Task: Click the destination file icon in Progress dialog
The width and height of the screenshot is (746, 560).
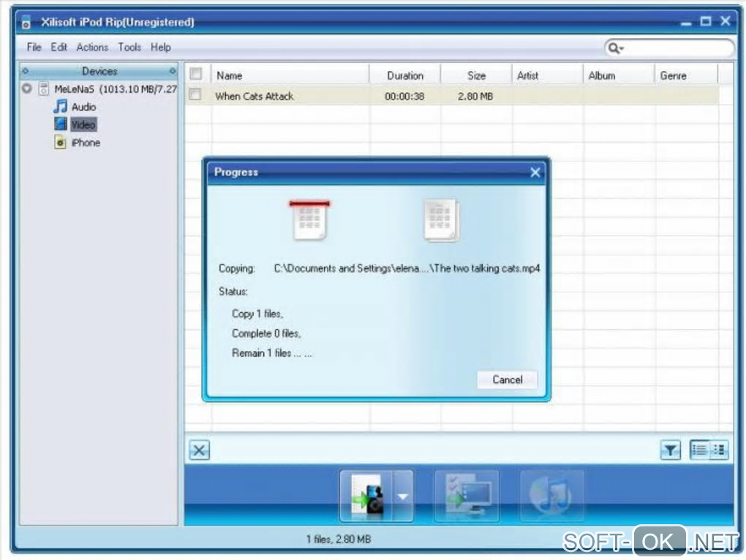Action: (441, 220)
